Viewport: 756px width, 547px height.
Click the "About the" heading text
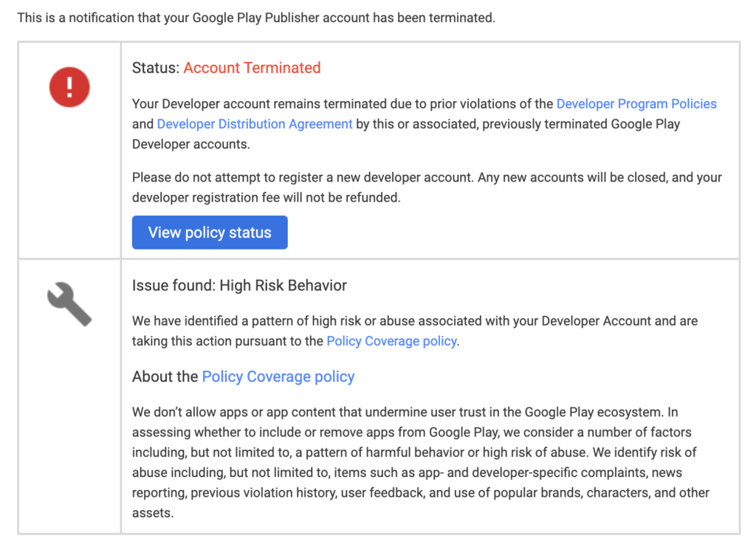coord(165,376)
